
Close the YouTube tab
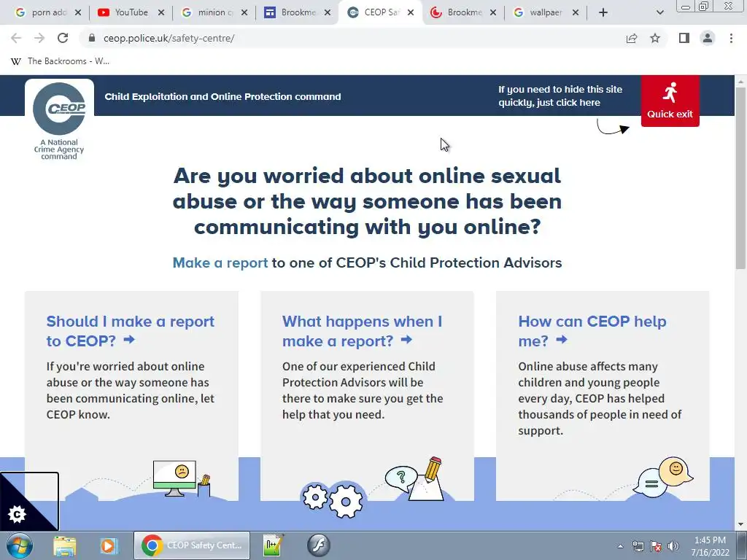coord(161,12)
